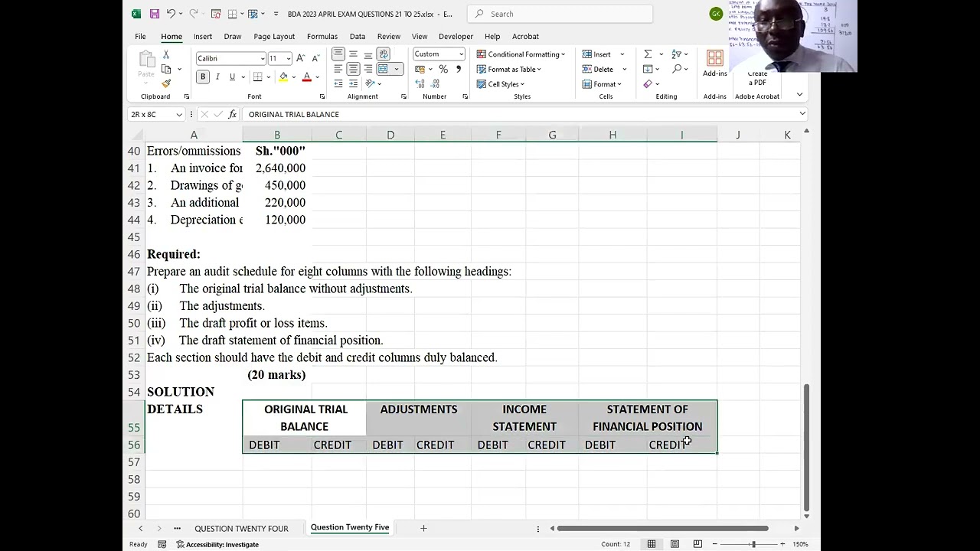Viewport: 980px width, 551px height.
Task: Expand Cell Styles menu
Action: (501, 84)
